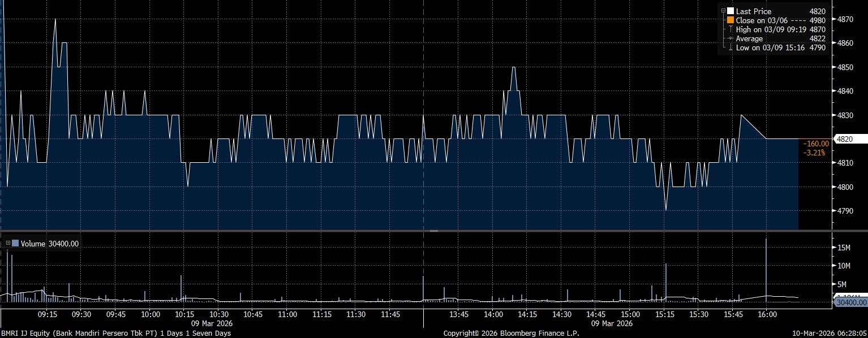Click the blue Volume series swatch
Viewport: 868px width, 338px height.
15,244
